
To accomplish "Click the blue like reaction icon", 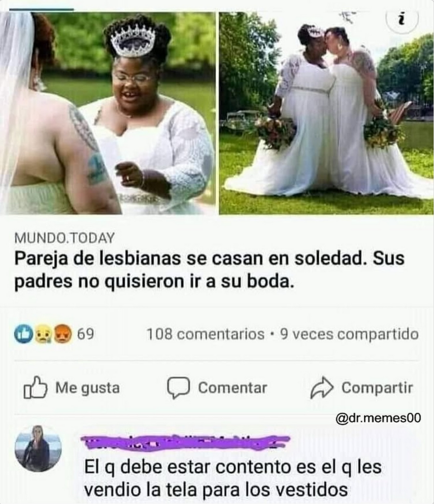I will point(23,333).
